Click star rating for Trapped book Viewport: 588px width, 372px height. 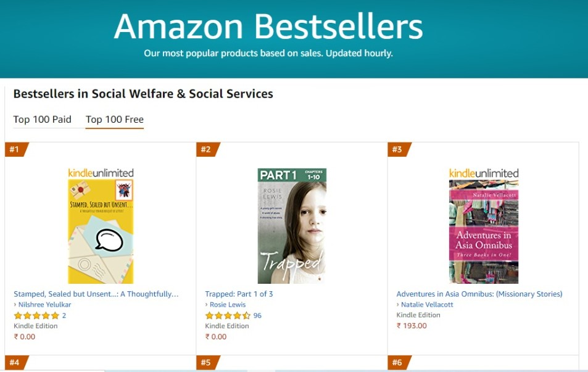point(228,315)
